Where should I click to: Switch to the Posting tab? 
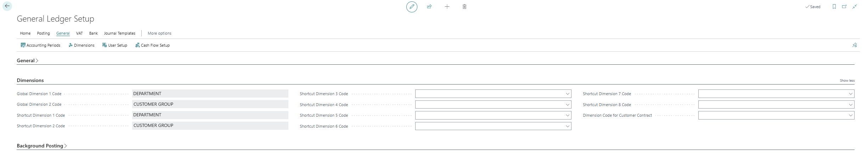pyautogui.click(x=43, y=33)
